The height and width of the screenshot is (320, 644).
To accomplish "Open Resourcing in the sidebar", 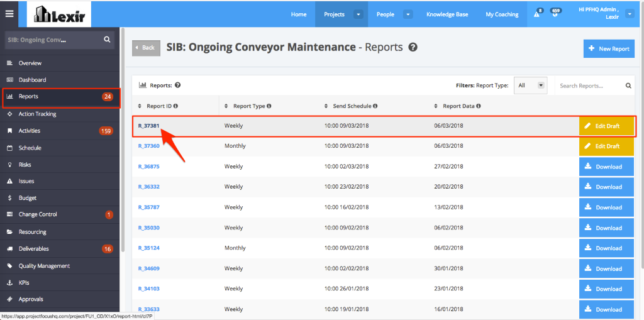I will tap(60, 232).
